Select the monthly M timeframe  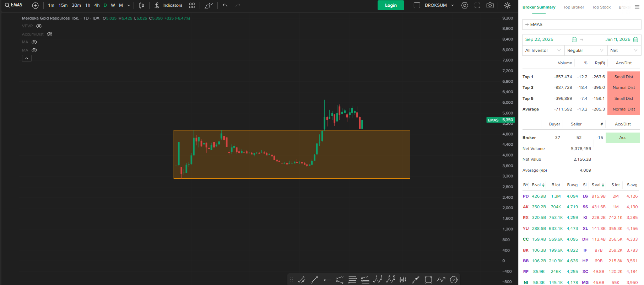[x=121, y=5]
